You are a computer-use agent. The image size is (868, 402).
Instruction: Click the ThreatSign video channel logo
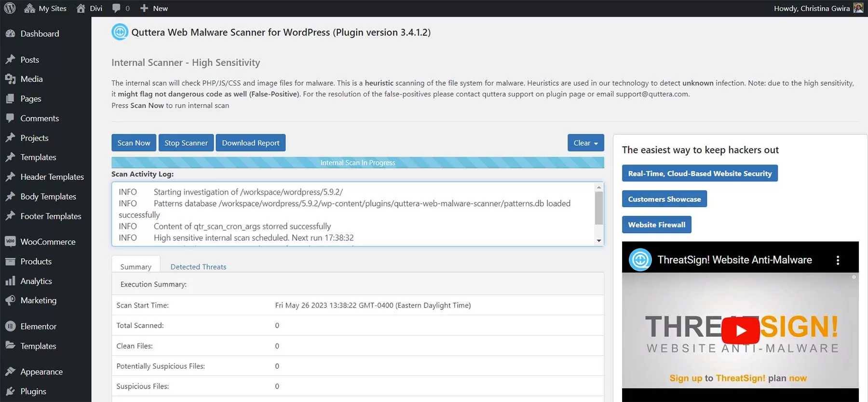point(640,260)
